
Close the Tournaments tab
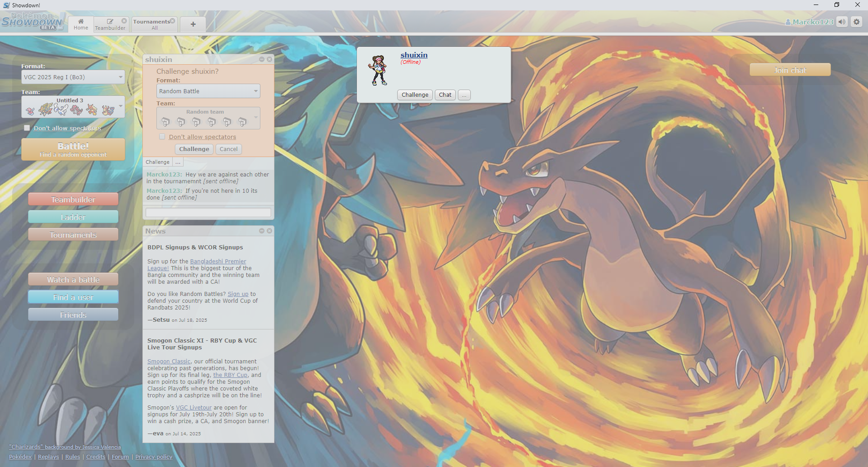[173, 21]
